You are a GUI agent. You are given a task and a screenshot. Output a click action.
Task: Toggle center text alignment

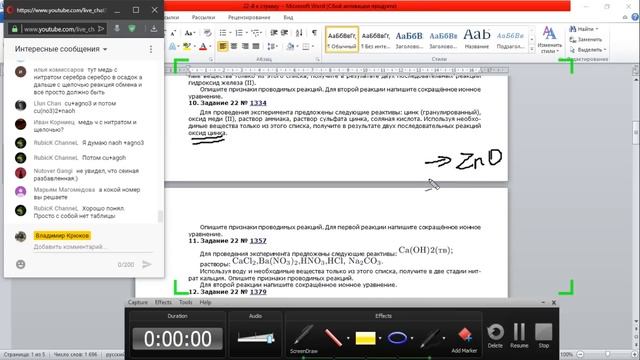point(234,47)
